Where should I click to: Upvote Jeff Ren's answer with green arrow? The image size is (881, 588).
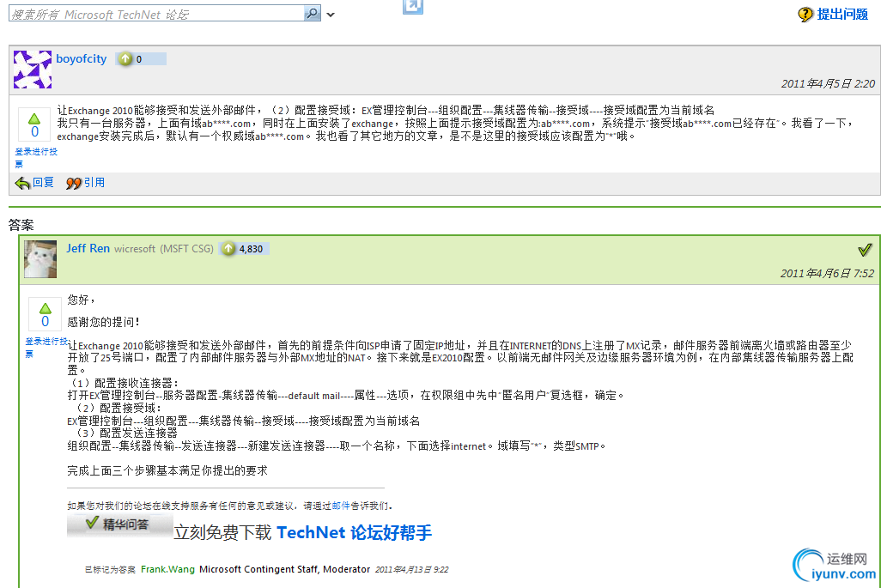(x=45, y=308)
